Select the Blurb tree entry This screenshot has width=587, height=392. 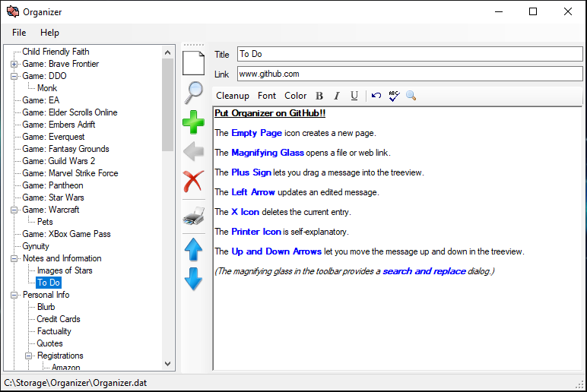click(46, 307)
